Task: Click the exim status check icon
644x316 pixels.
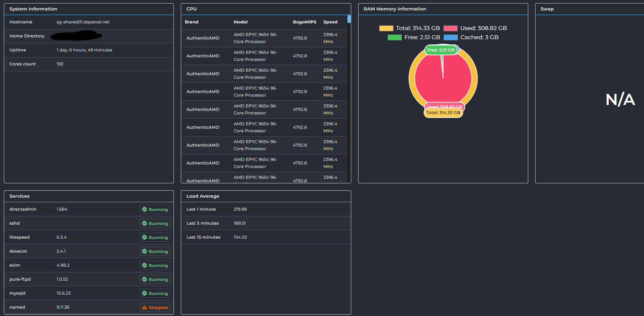Action: (144, 265)
